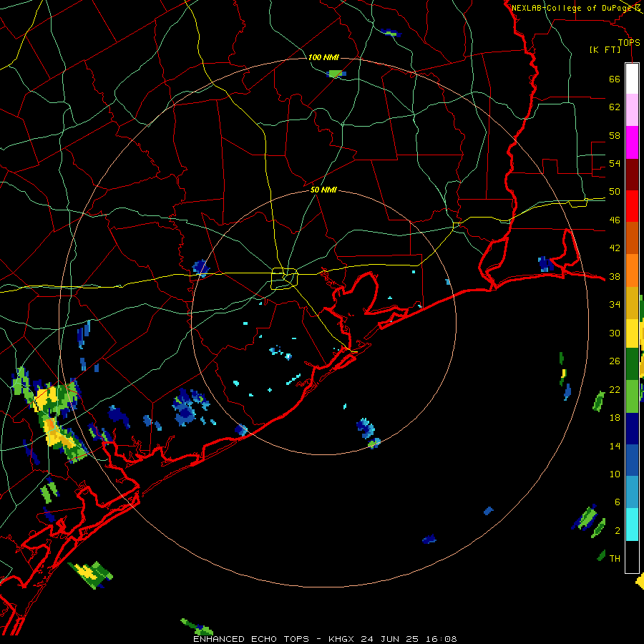Viewport: 644px width, 644px height.
Task: Click the "KHGX" radar site identifier
Action: 341,639
